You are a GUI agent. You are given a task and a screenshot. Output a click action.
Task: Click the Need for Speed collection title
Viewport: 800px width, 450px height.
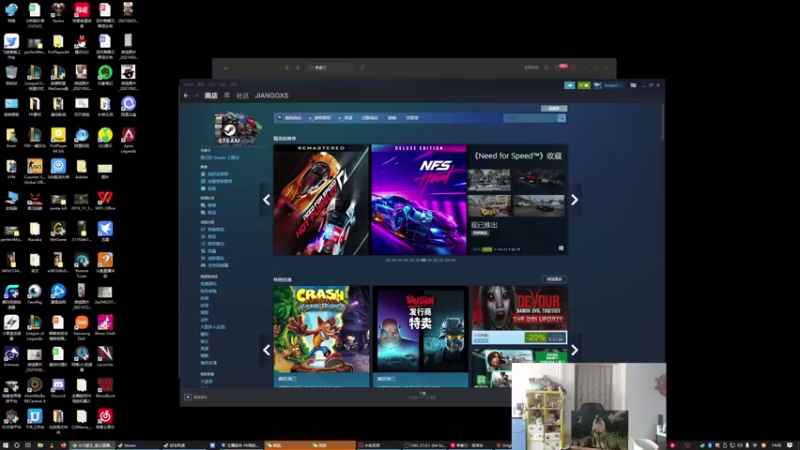click(x=517, y=156)
